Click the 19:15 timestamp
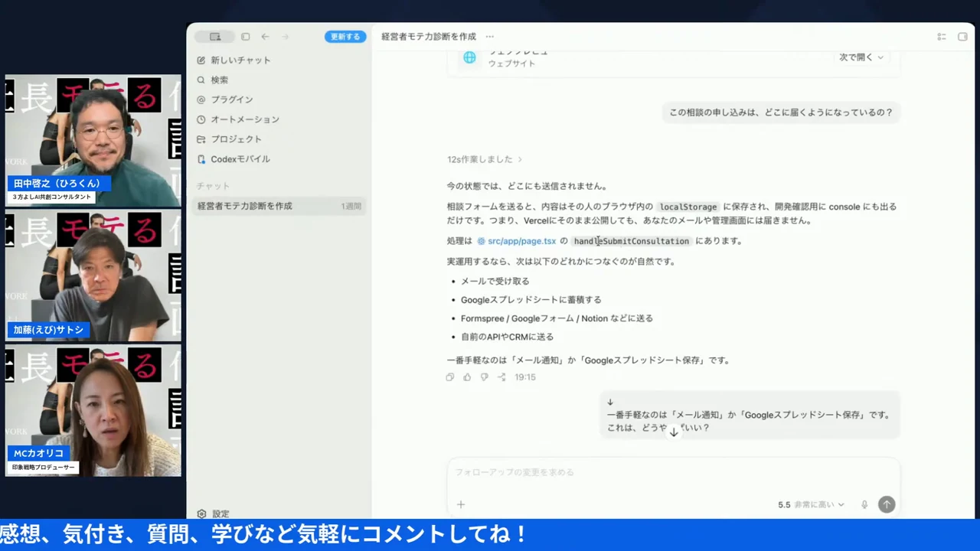 (x=525, y=377)
